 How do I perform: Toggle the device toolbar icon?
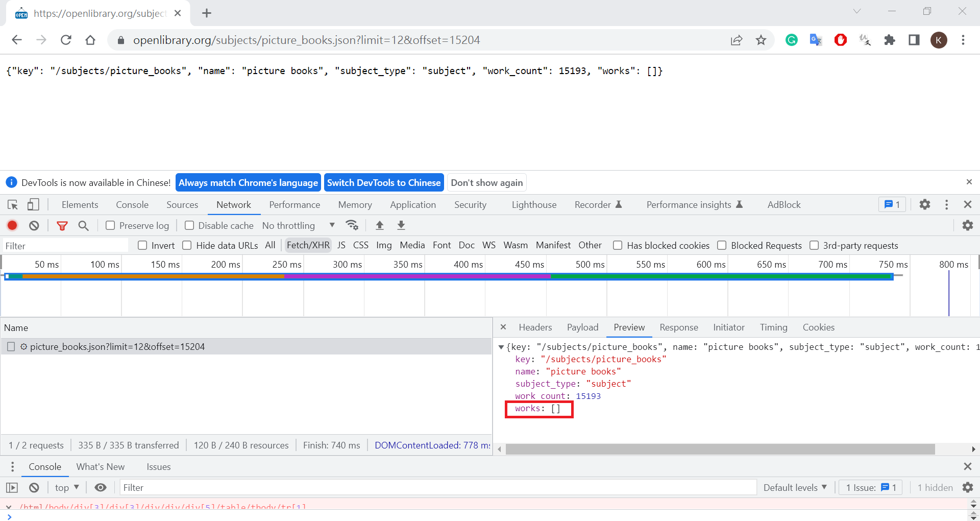tap(33, 205)
